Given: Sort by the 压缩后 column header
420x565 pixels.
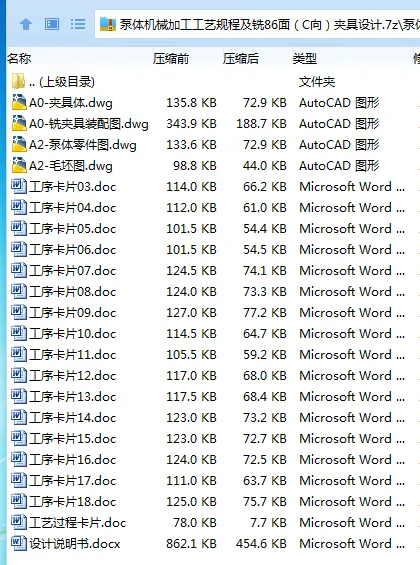Looking at the screenshot, I should tap(241, 58).
